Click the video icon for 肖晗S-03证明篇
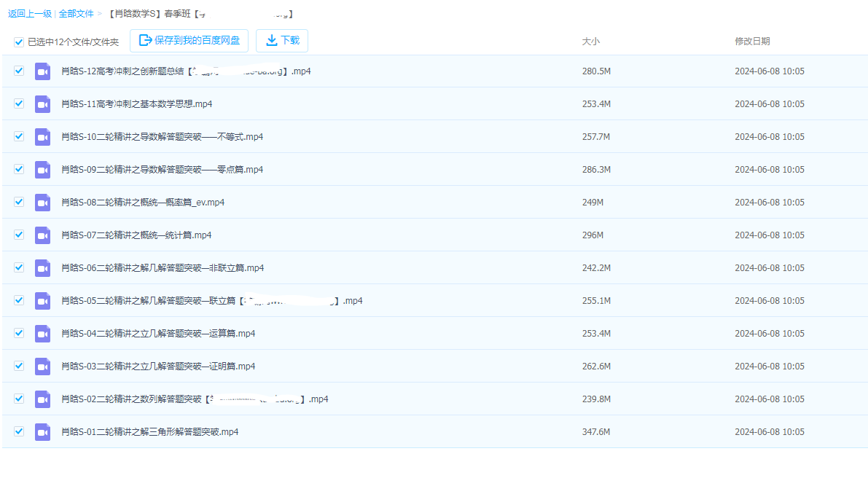This screenshot has width=868, height=478. point(42,366)
